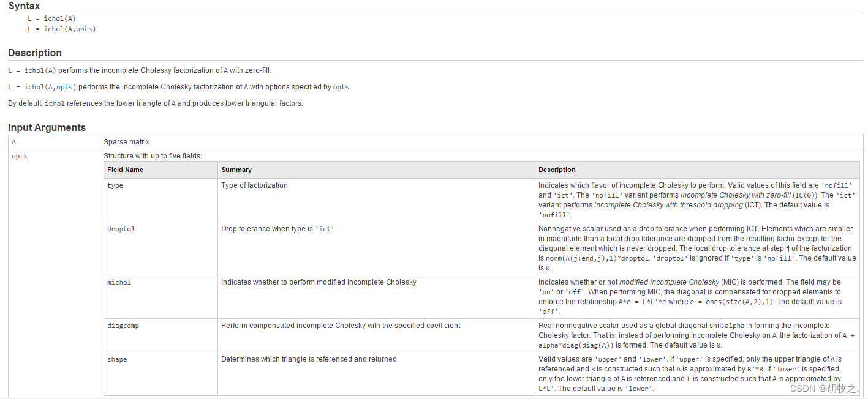Click the Field Name column header
Image resolution: width=868 pixels, height=399 pixels.
pos(125,170)
